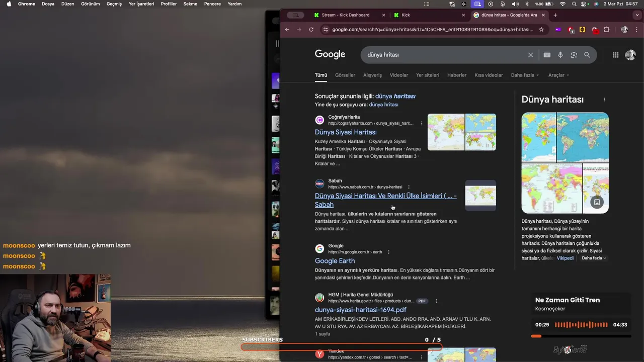
Task: Open a new Chrome tab
Action: (555, 15)
